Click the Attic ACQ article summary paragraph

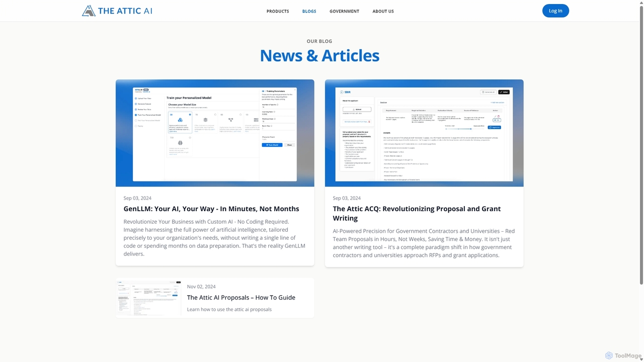[x=424, y=243]
